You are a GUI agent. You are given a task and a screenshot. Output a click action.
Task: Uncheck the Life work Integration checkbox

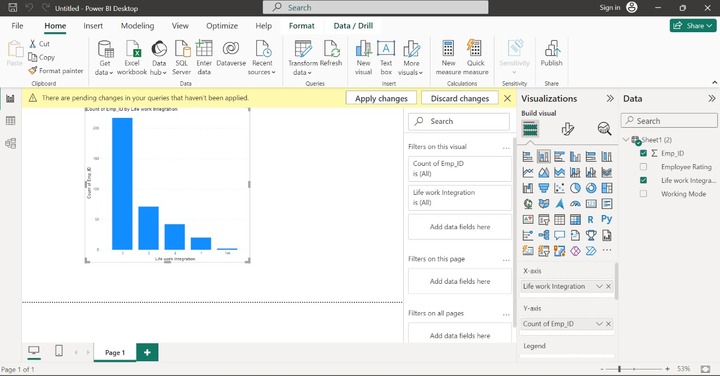pyautogui.click(x=643, y=180)
